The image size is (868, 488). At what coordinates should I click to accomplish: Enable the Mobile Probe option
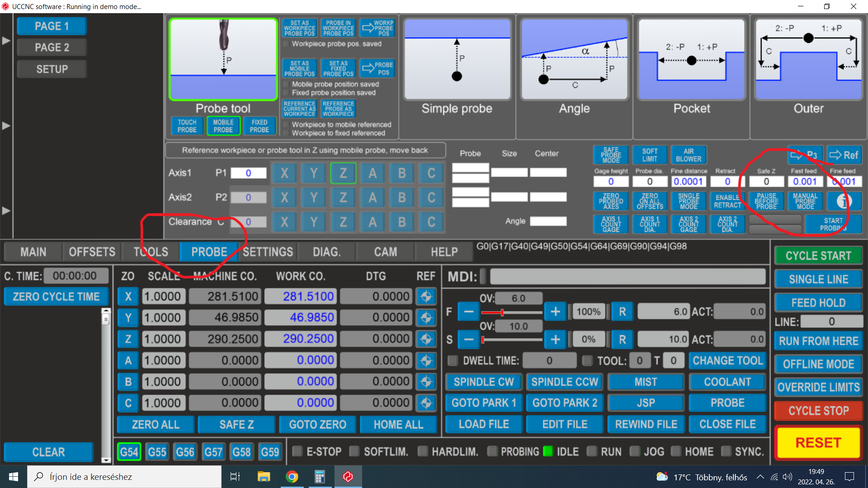pos(223,126)
